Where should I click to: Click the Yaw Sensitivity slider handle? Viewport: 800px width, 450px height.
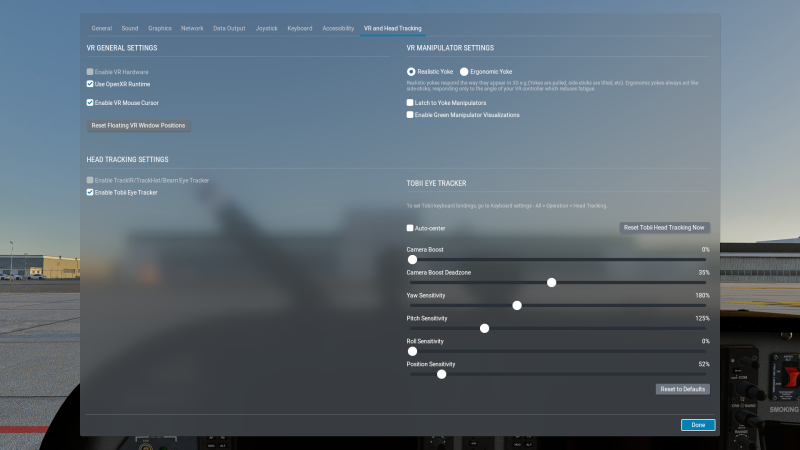(x=517, y=306)
